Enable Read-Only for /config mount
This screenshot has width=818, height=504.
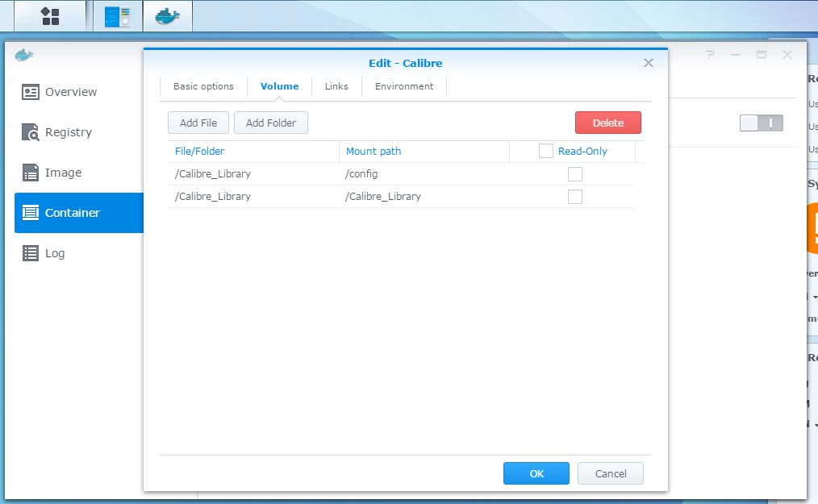(575, 173)
